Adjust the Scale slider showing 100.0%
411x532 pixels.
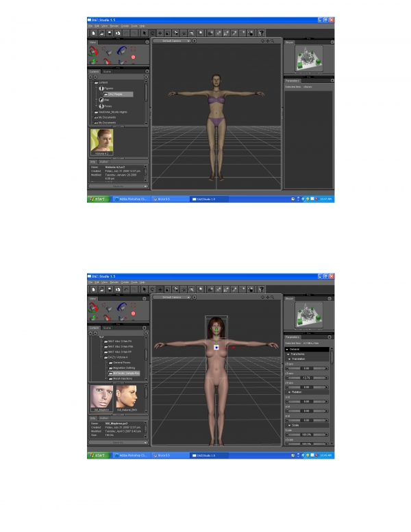tap(307, 435)
